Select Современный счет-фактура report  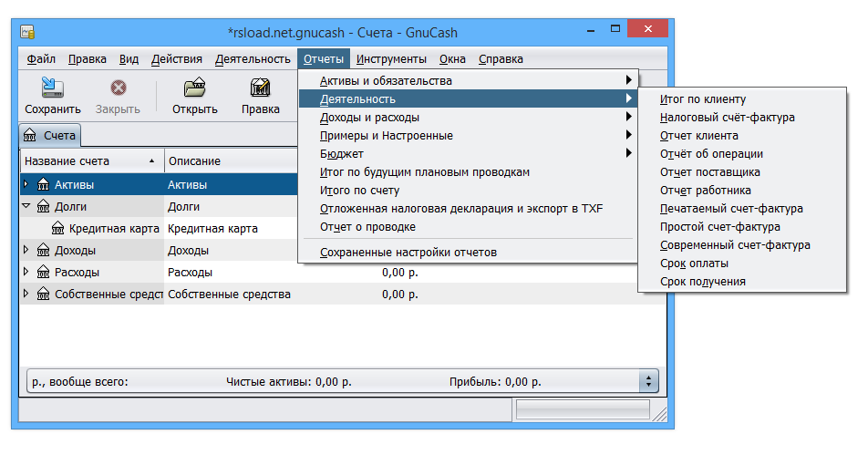tap(742, 244)
